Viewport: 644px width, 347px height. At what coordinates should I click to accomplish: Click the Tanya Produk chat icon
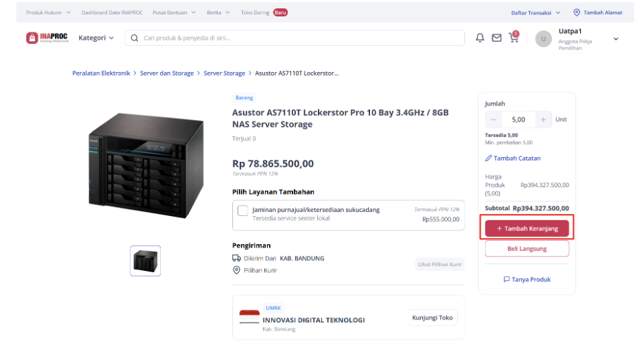(507, 279)
